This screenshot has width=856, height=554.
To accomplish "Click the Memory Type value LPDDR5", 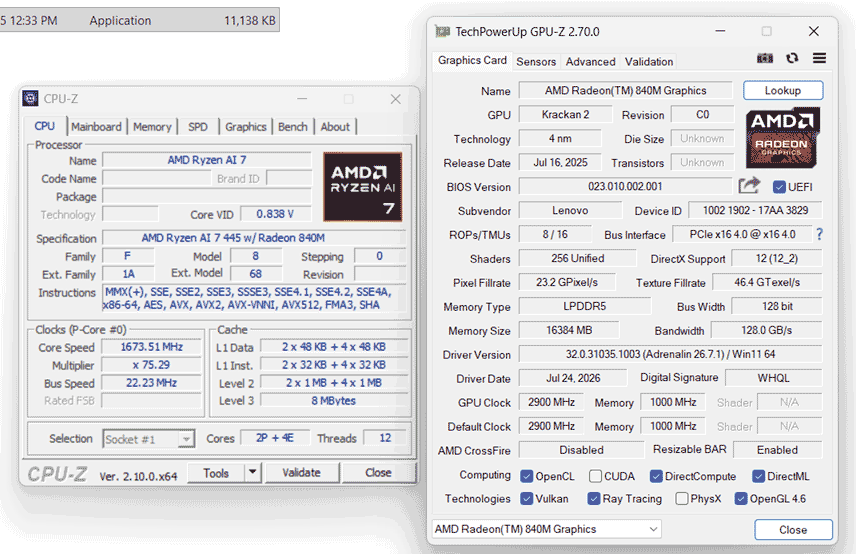I will (x=585, y=306).
